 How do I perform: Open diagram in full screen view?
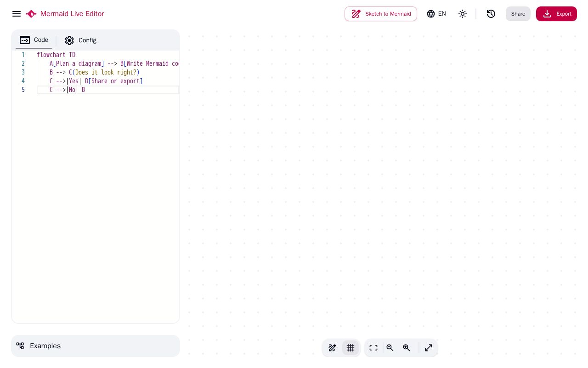coord(429,348)
